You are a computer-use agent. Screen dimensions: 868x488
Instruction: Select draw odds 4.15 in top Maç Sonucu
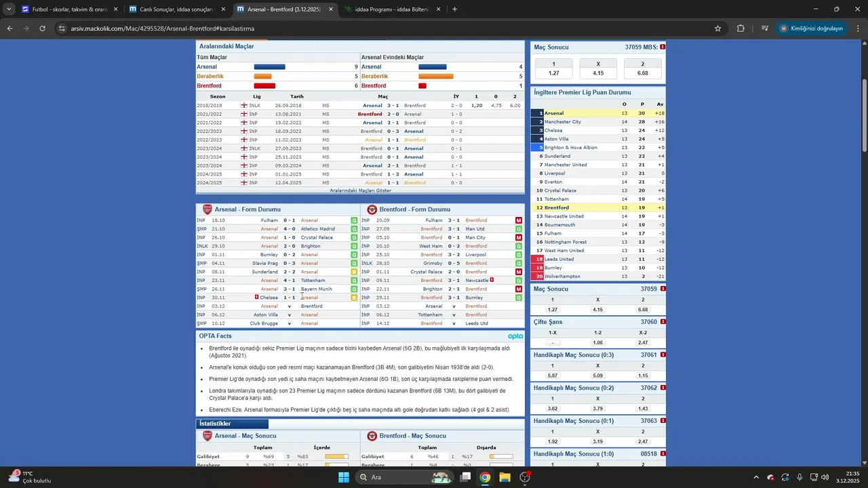tap(598, 73)
